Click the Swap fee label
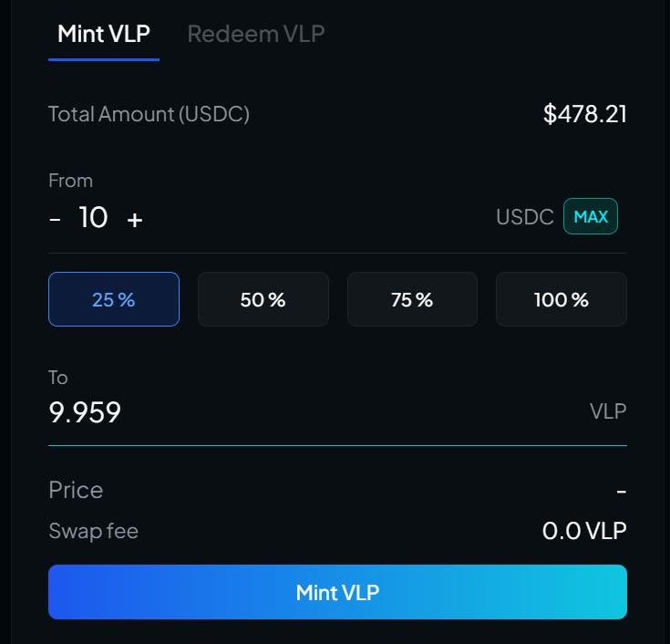The width and height of the screenshot is (670, 644). click(93, 531)
